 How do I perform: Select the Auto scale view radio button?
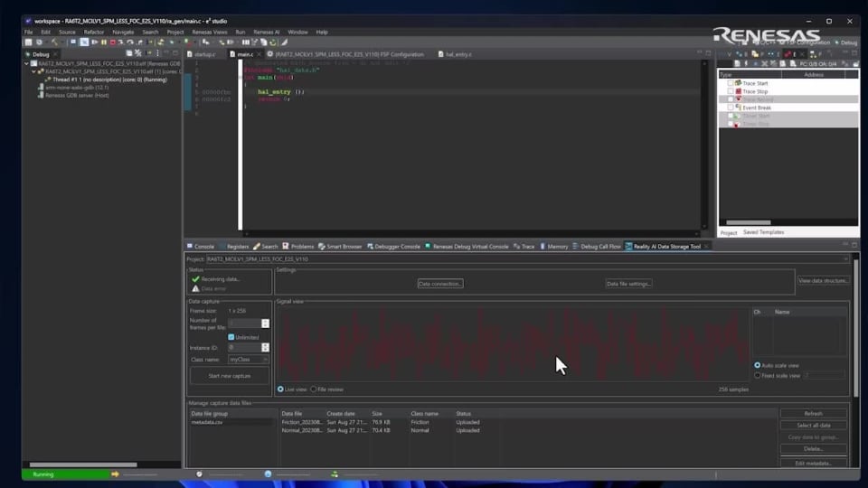(x=758, y=365)
